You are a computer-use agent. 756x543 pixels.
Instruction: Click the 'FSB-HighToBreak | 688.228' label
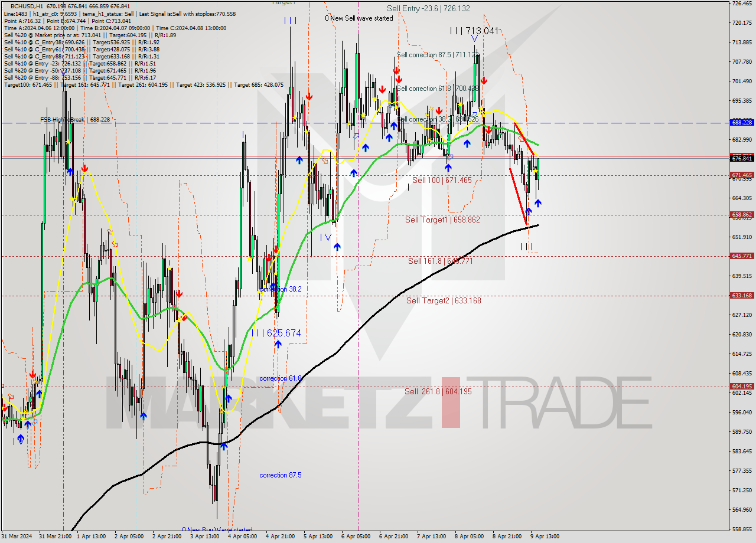pyautogui.click(x=75, y=119)
